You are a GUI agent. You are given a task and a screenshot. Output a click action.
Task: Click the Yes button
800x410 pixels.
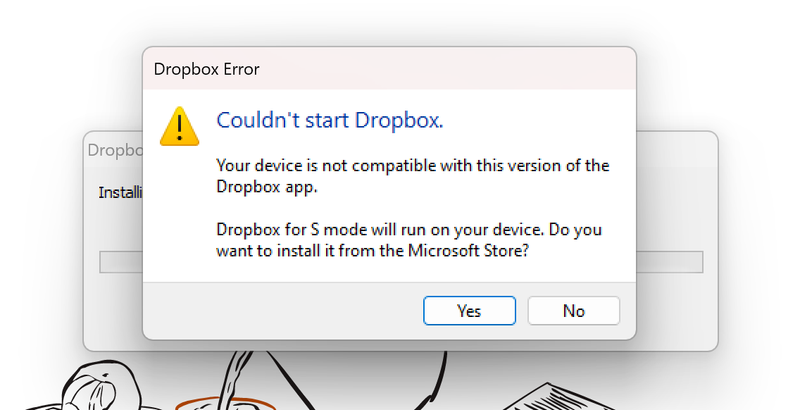[x=469, y=311]
